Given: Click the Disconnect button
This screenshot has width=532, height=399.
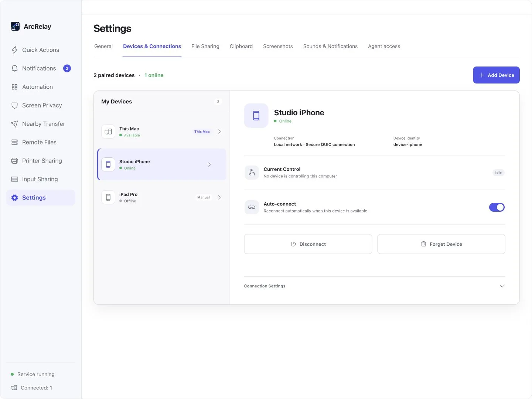Looking at the screenshot, I should click(308, 244).
